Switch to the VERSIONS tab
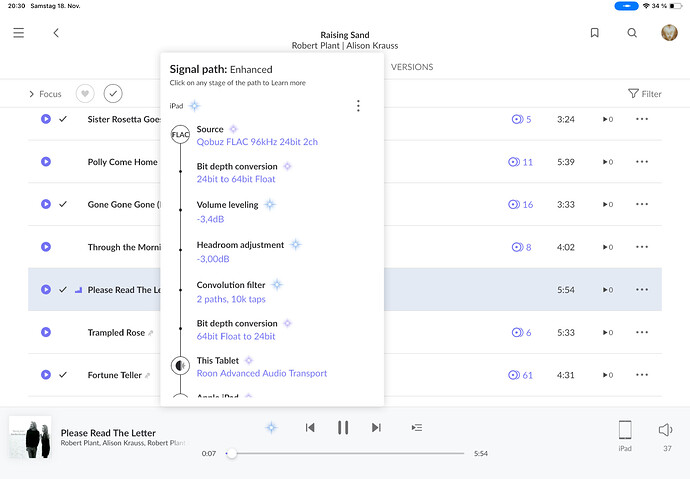This screenshot has height=479, width=690. click(x=412, y=67)
